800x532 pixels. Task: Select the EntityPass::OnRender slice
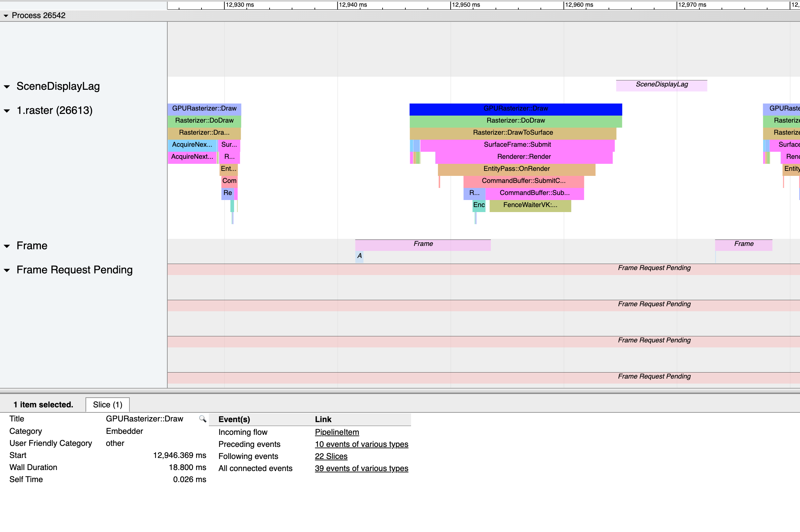(x=516, y=169)
